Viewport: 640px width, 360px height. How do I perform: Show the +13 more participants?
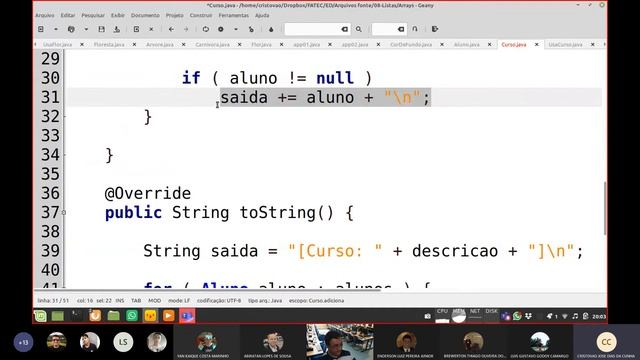[x=23, y=342]
